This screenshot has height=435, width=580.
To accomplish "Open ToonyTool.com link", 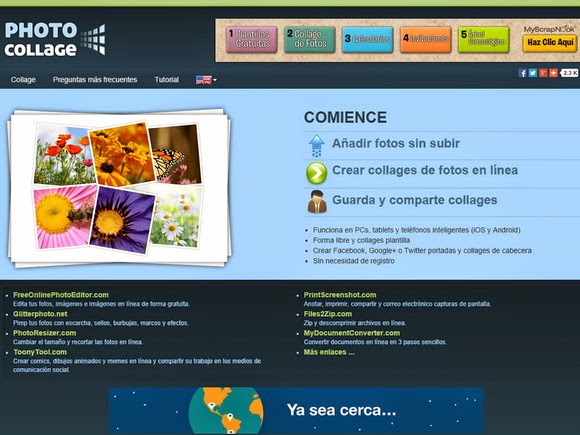I will pos(40,352).
